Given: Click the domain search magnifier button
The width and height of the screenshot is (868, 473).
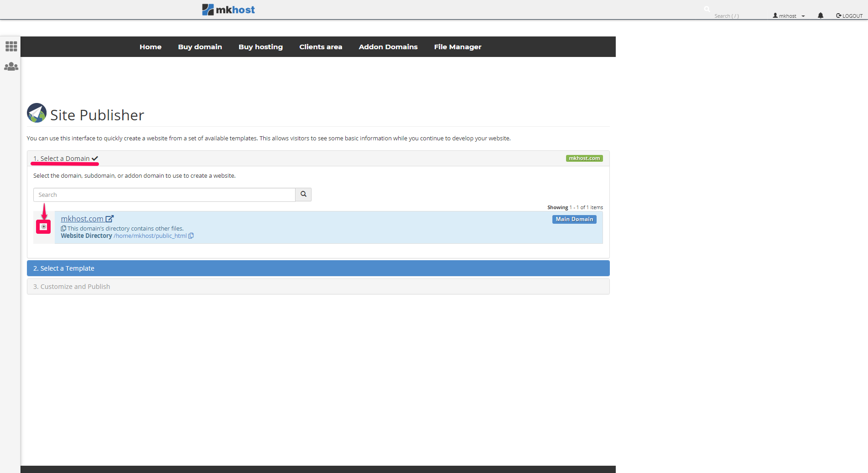Looking at the screenshot, I should coord(303,195).
